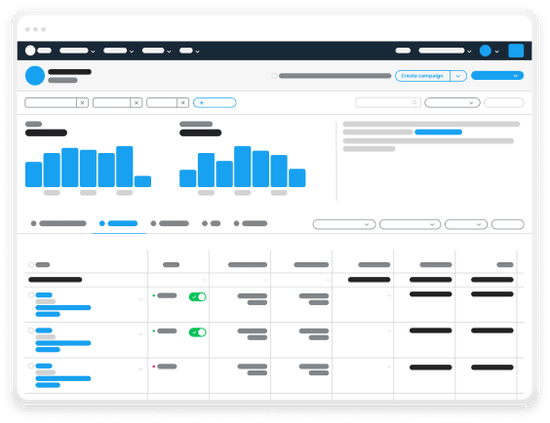The image size is (550, 423).
Task: Open the solid blue dropdown button
Action: [x=497, y=76]
